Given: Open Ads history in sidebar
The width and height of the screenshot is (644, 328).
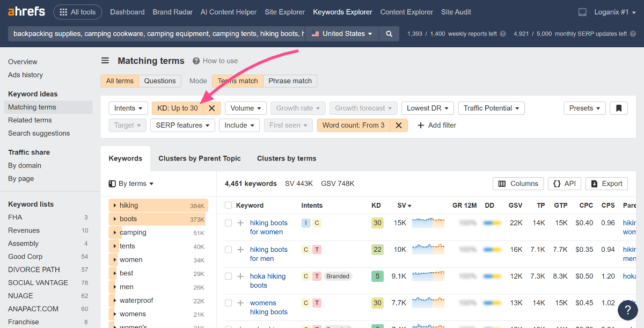Looking at the screenshot, I should click(x=25, y=75).
